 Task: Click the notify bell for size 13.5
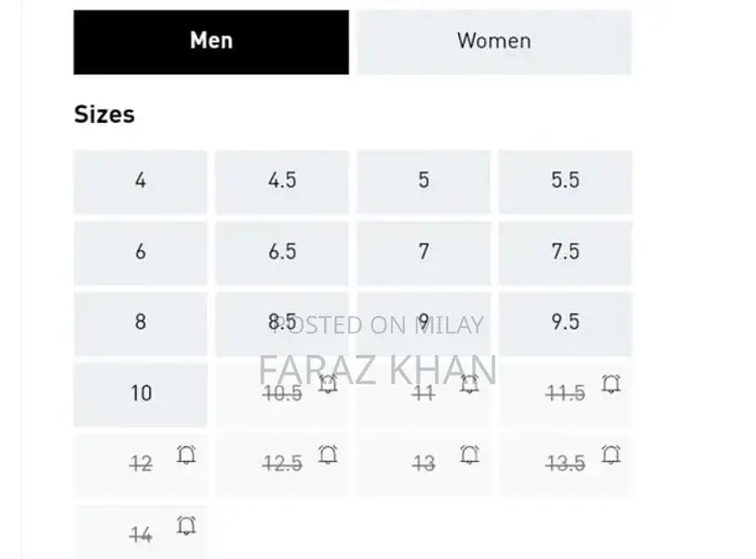[x=611, y=455]
